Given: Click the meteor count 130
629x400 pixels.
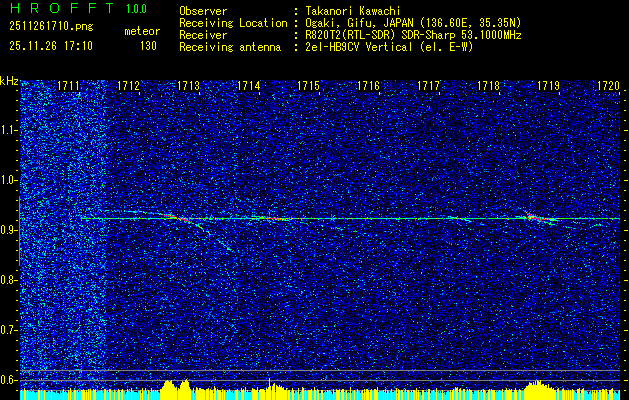Looking at the screenshot, I should 148,46.
